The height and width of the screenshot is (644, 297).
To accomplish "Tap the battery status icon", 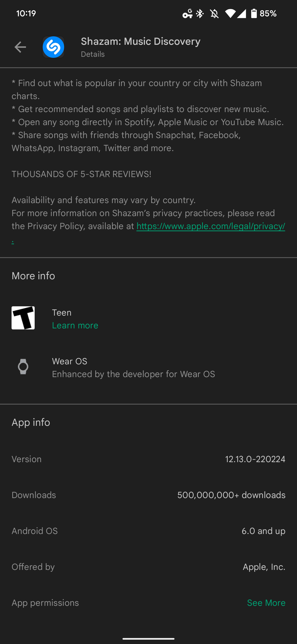I will point(254,13).
